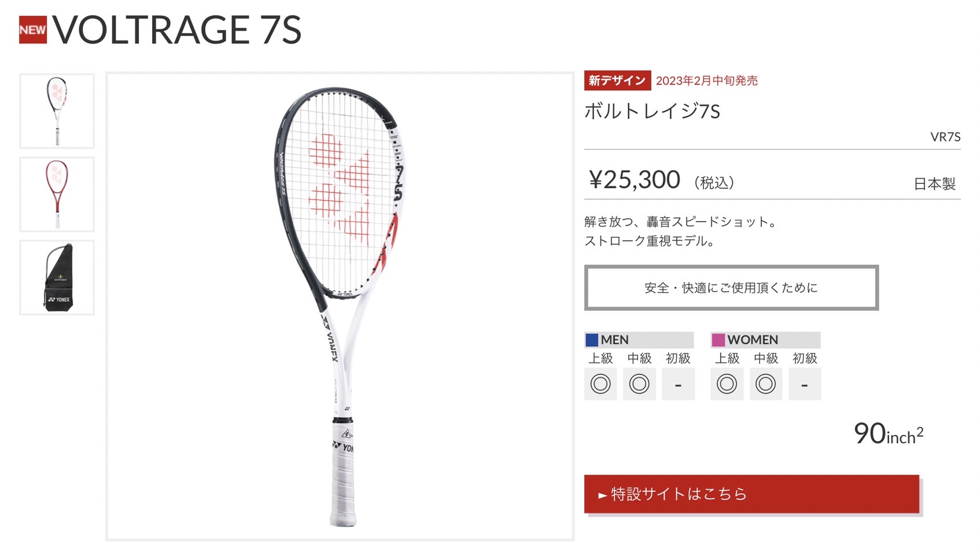Select the black racket case thumbnail
The width and height of the screenshot is (980, 560).
(57, 277)
